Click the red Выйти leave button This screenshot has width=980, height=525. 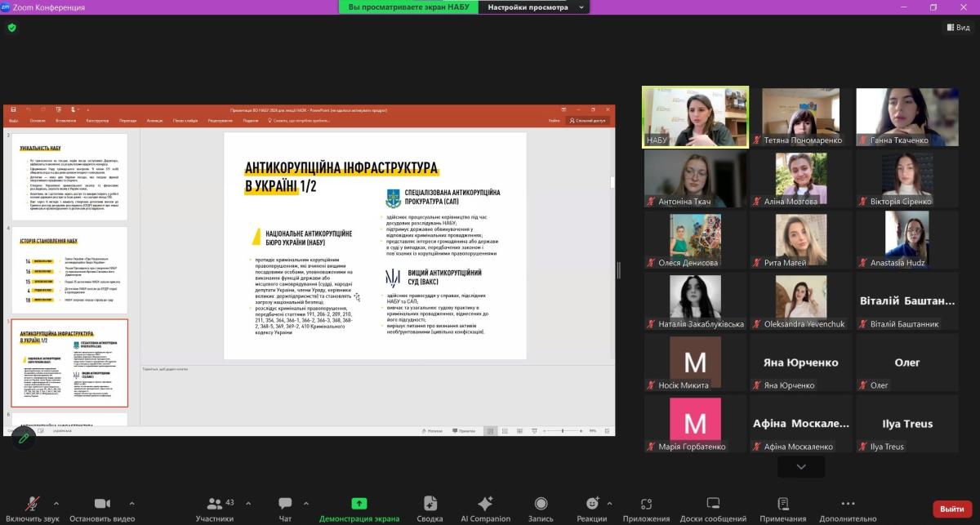[952, 509]
